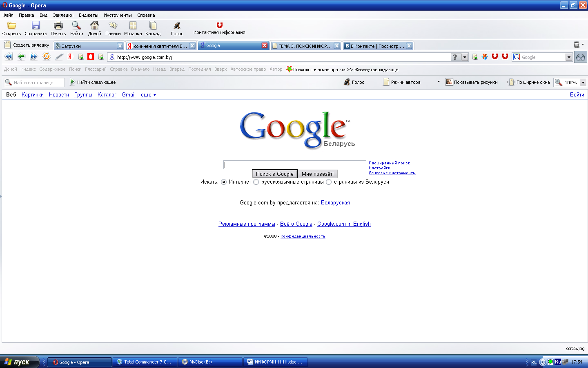This screenshot has width=588, height=368.
Task: Click the pencil edit icon in address toolbar
Action: coord(59,57)
